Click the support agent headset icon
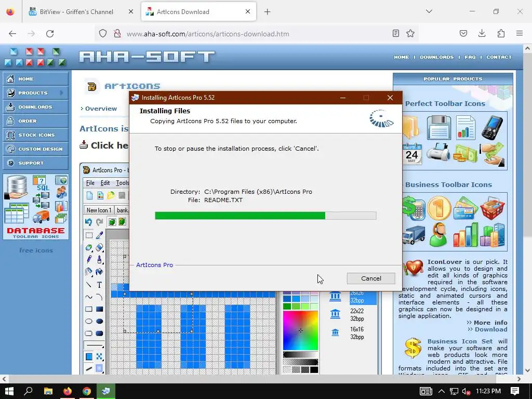 point(438,235)
